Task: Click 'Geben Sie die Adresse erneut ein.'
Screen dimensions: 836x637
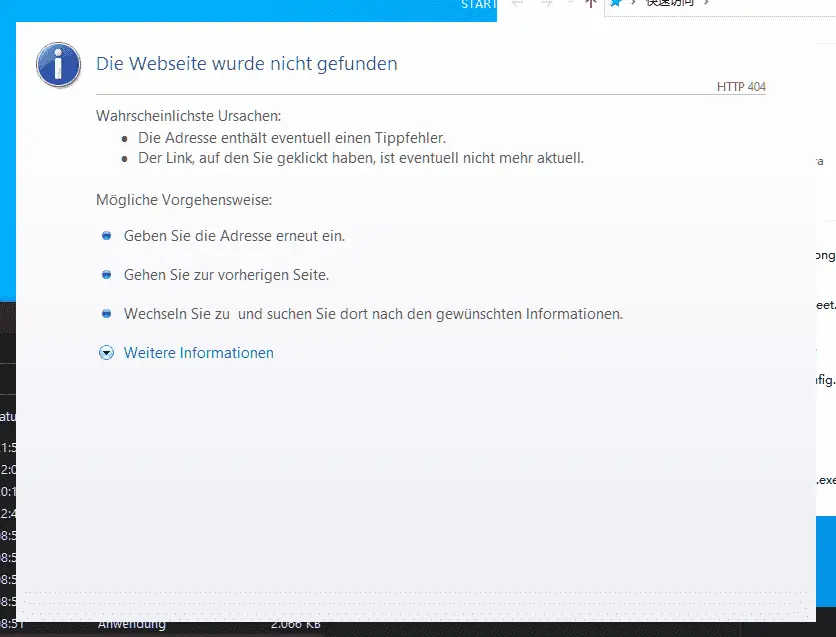Action: tap(234, 236)
